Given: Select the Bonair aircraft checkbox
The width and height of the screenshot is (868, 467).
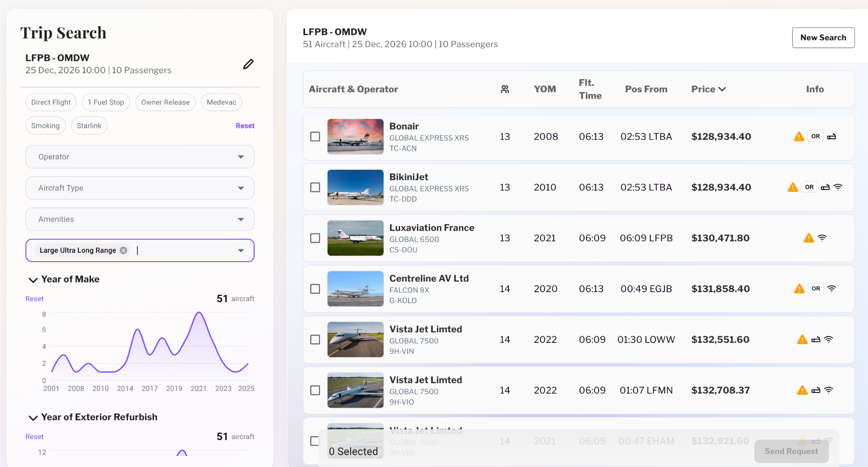Looking at the screenshot, I should [x=315, y=136].
